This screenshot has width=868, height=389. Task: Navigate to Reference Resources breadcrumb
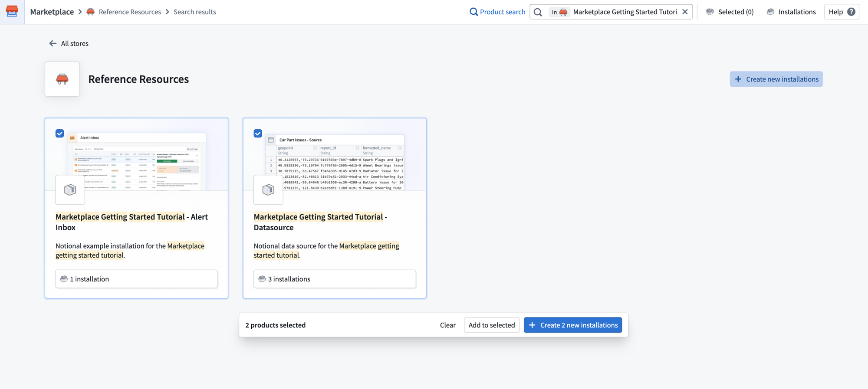(130, 12)
